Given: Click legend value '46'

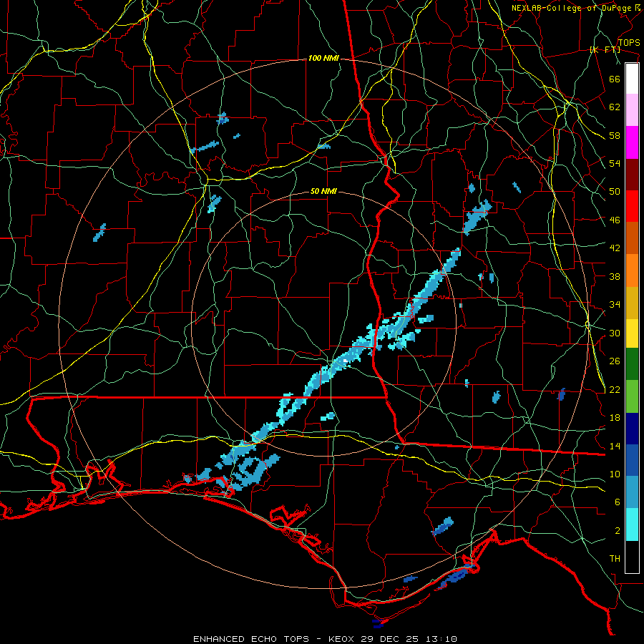Looking at the screenshot, I should pyautogui.click(x=615, y=220).
